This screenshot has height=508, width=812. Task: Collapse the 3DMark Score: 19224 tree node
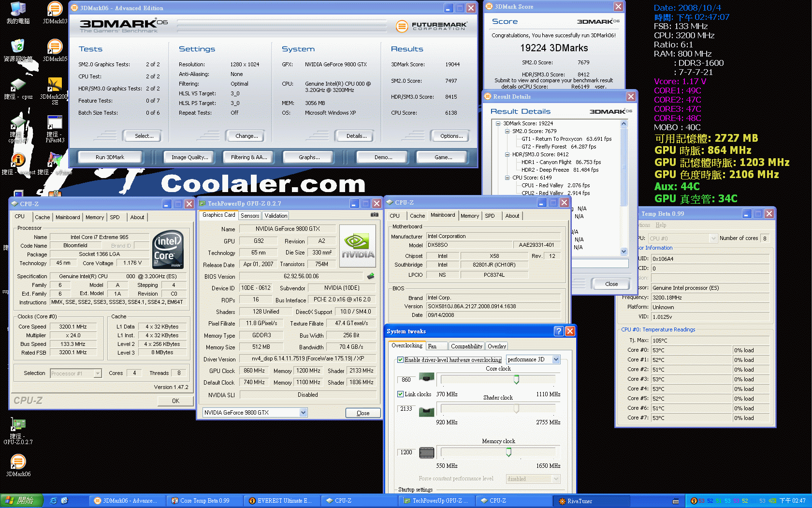[x=498, y=123]
